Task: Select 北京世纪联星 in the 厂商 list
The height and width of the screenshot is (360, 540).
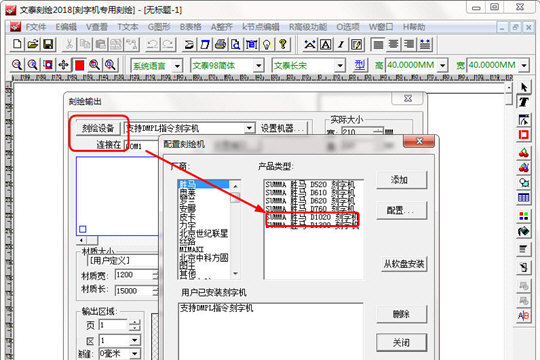Action: 204,233
